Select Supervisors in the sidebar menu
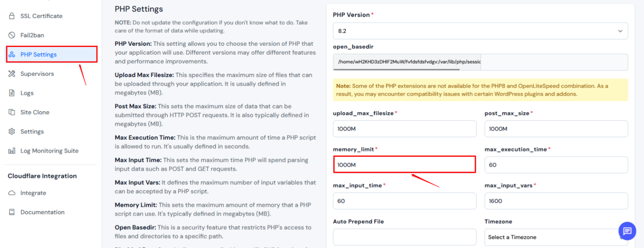Screen dimensions: 644x248 (37, 73)
